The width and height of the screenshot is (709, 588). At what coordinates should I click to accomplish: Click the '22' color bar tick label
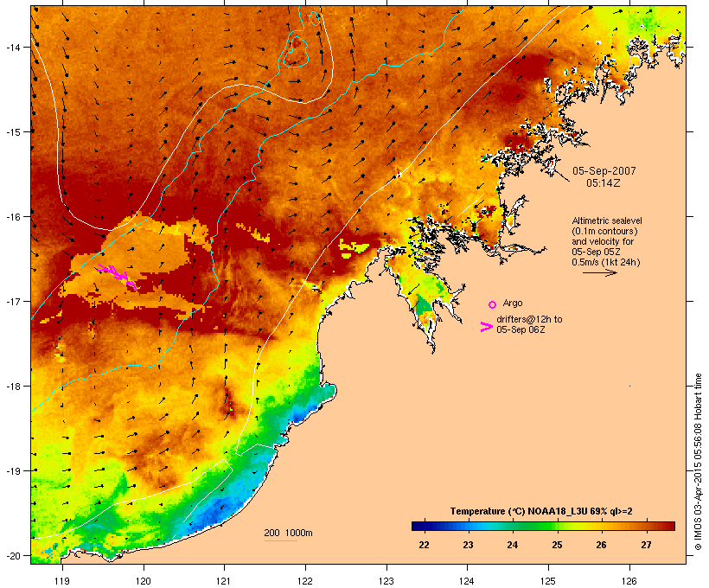(424, 545)
